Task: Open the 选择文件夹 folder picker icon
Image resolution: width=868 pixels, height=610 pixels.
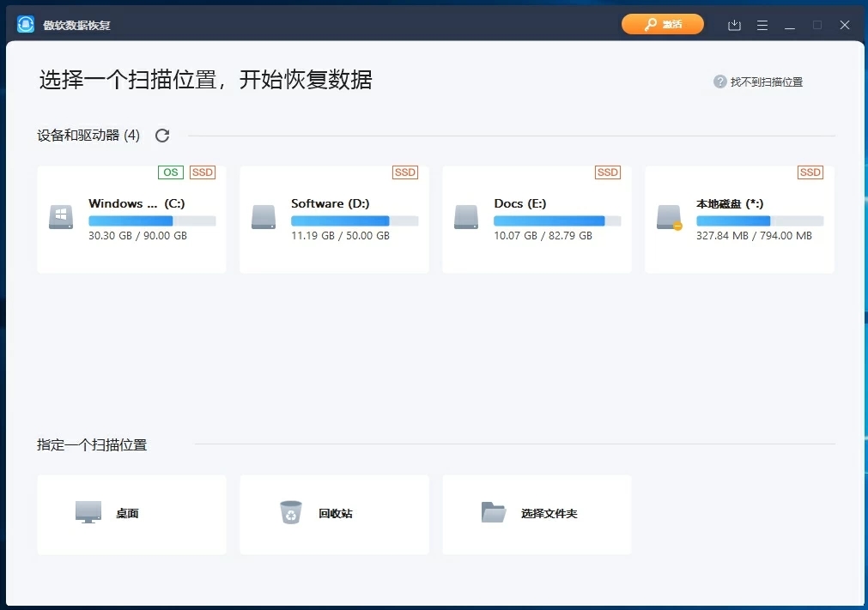Action: [x=493, y=510]
